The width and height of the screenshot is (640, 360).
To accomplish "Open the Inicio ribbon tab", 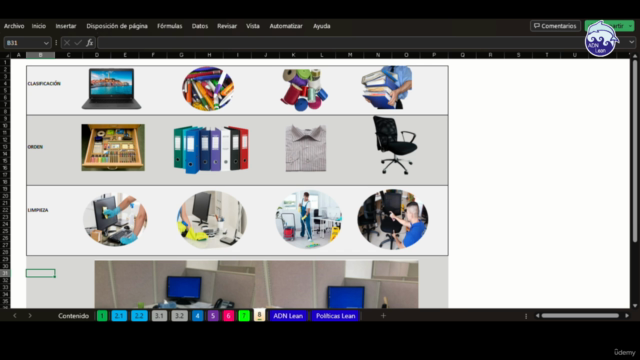I will [x=39, y=26].
